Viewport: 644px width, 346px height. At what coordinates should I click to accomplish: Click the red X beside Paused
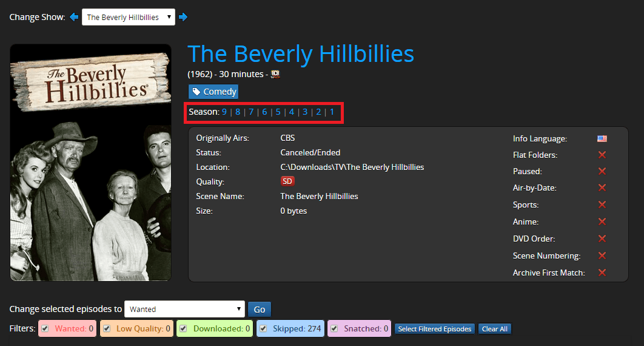coord(602,172)
